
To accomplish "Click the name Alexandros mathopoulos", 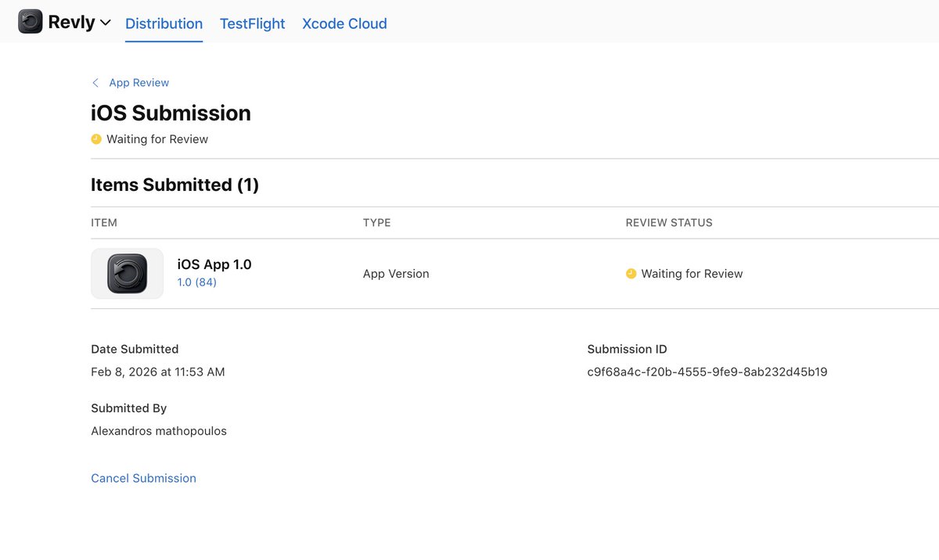I will tap(159, 431).
